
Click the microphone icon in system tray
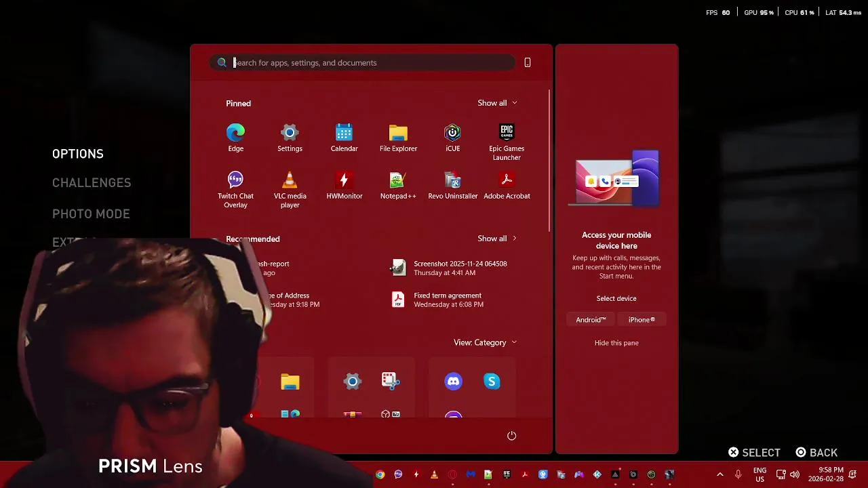click(x=738, y=474)
